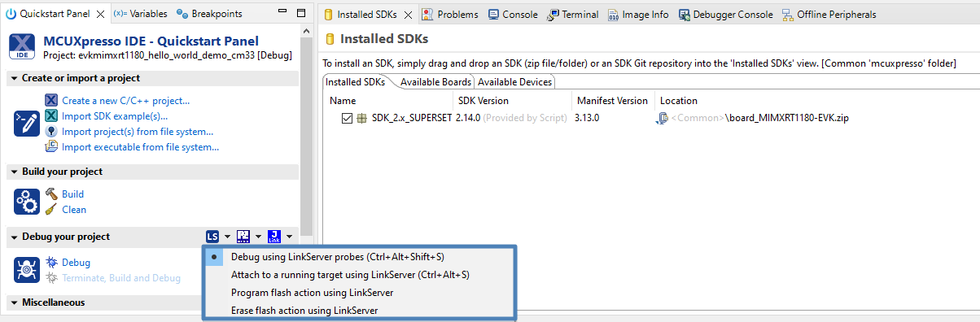Image resolution: width=980 pixels, height=322 pixels.
Task: Click the Clean broom icon
Action: 51,209
